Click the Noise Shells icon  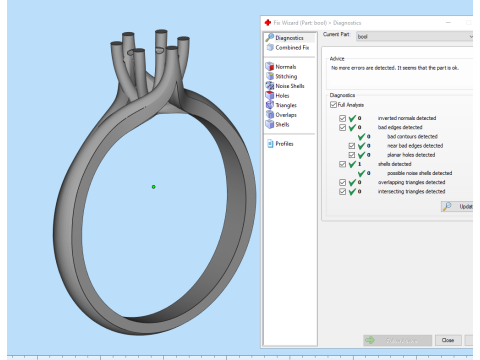point(270,86)
